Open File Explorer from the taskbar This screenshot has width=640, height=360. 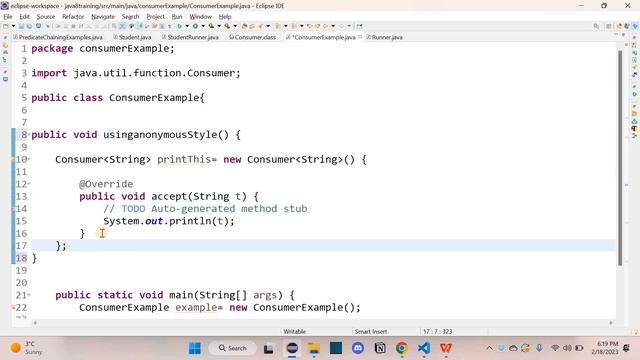(314, 348)
